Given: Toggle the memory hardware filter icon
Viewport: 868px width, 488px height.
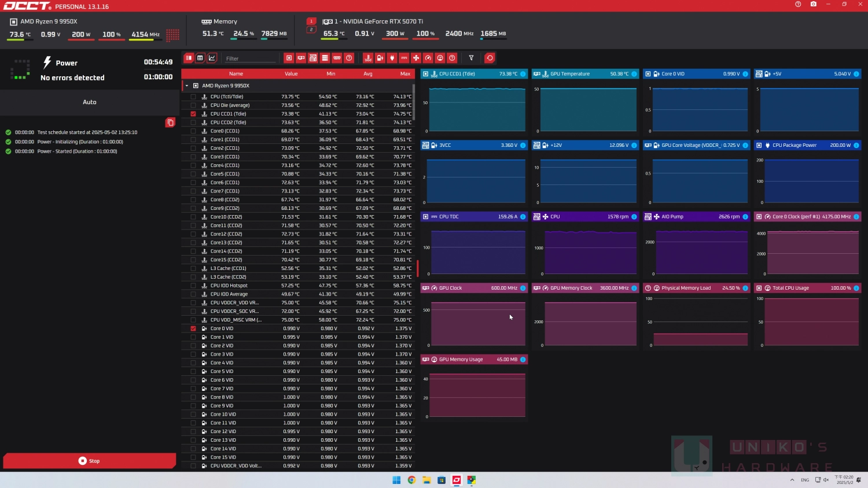Looking at the screenshot, I should 337,58.
